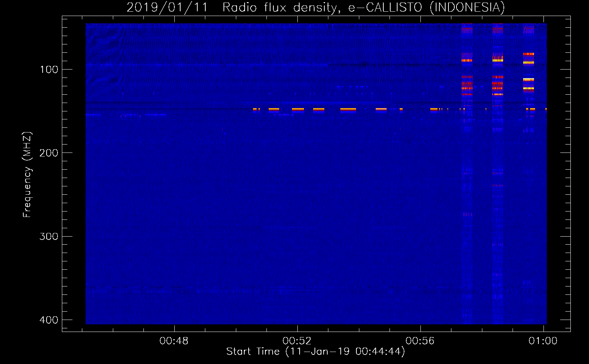The height and width of the screenshot is (364, 589).
Task: Click the plot title 'Radio flux density, e-CALLISTO (INDONESIA)'
Action: 364,7
